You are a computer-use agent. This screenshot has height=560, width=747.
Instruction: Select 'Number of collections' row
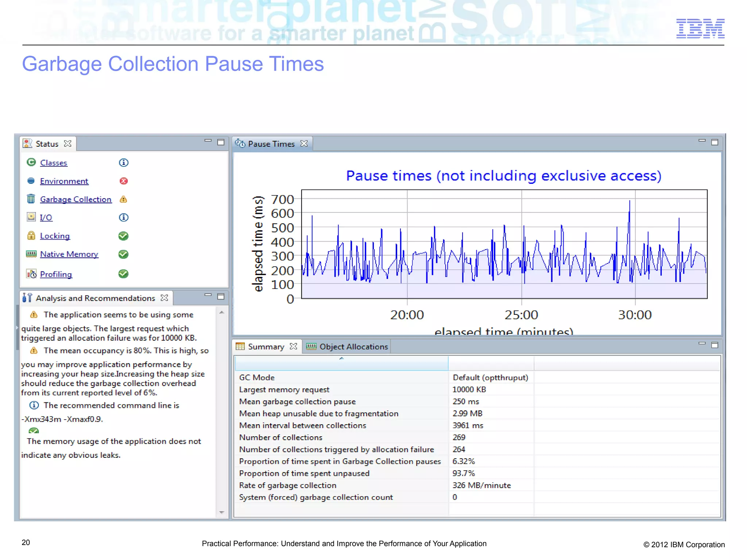click(x=477, y=437)
